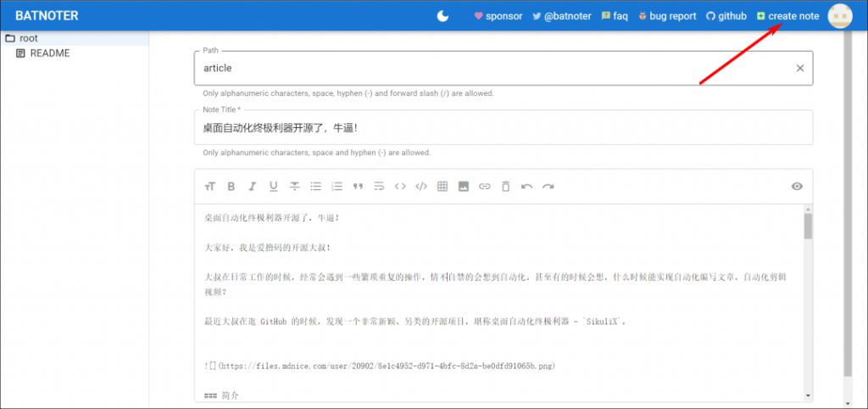
Task: Toggle dark mode moon icon
Action: (442, 16)
